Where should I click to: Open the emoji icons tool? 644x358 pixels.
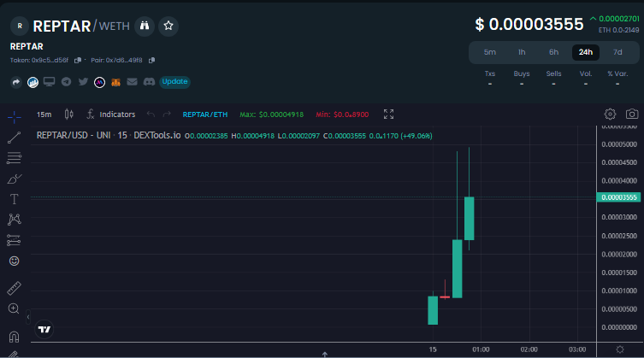[14, 261]
